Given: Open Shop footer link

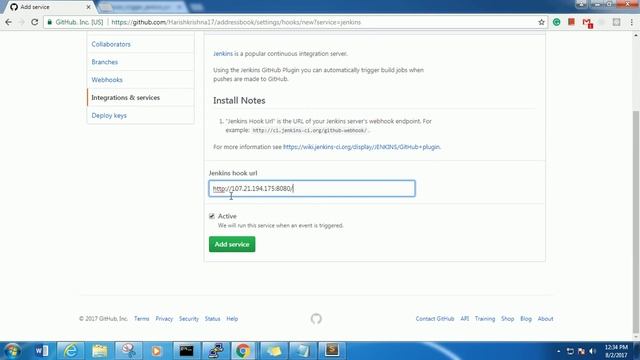Looking at the screenshot, I should 507,319.
